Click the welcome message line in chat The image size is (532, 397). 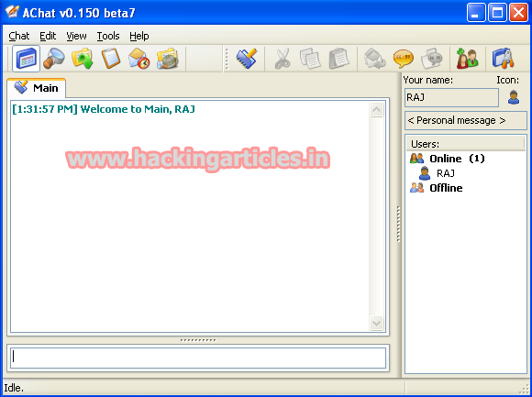point(104,109)
